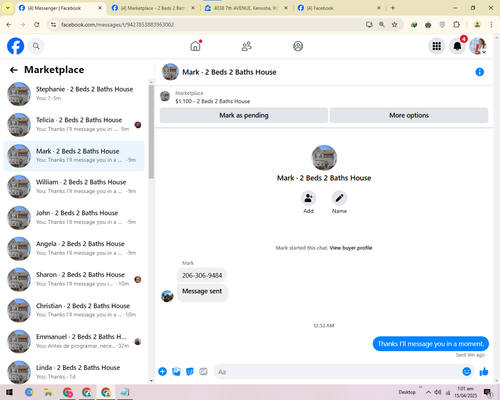Click More options button
Viewport: 500px width, 400px height.
(x=409, y=115)
